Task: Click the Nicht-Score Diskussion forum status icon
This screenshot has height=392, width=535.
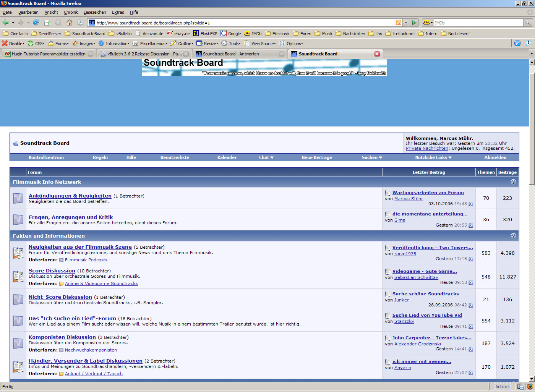Action: tap(18, 300)
